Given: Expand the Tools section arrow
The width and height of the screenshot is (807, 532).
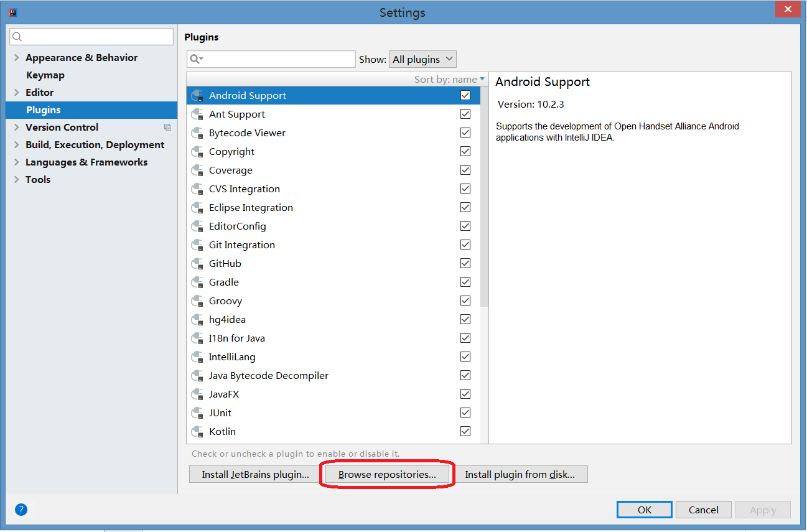Looking at the screenshot, I should tap(17, 179).
